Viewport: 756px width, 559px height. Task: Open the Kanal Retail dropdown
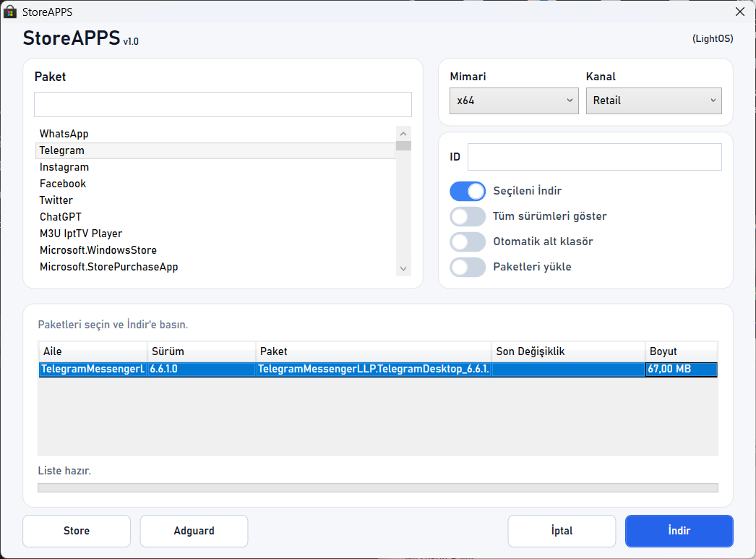click(x=654, y=101)
